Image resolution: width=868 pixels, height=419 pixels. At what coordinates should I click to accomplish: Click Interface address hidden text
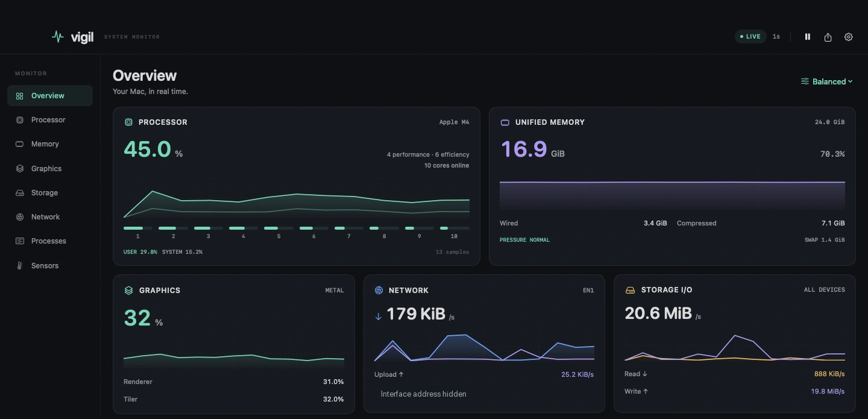coord(424,394)
